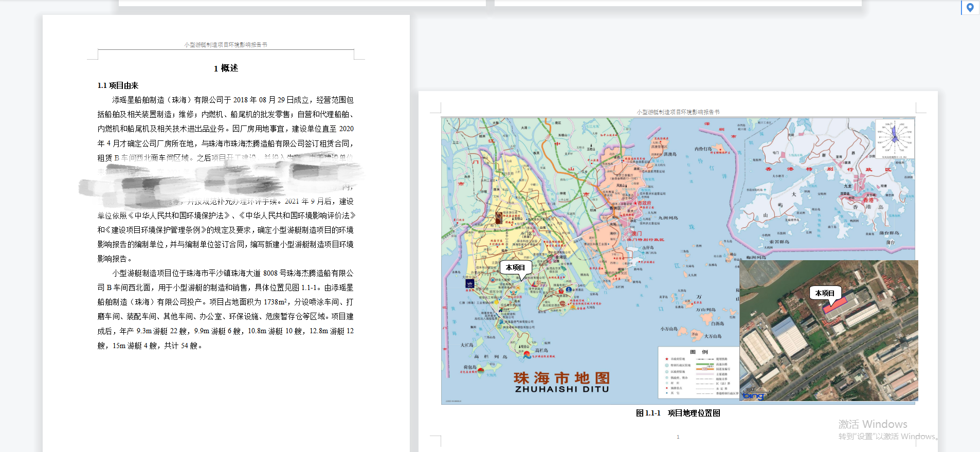
Task: Click the '本项目' callout on the Zhuhai map
Action: coord(515,267)
